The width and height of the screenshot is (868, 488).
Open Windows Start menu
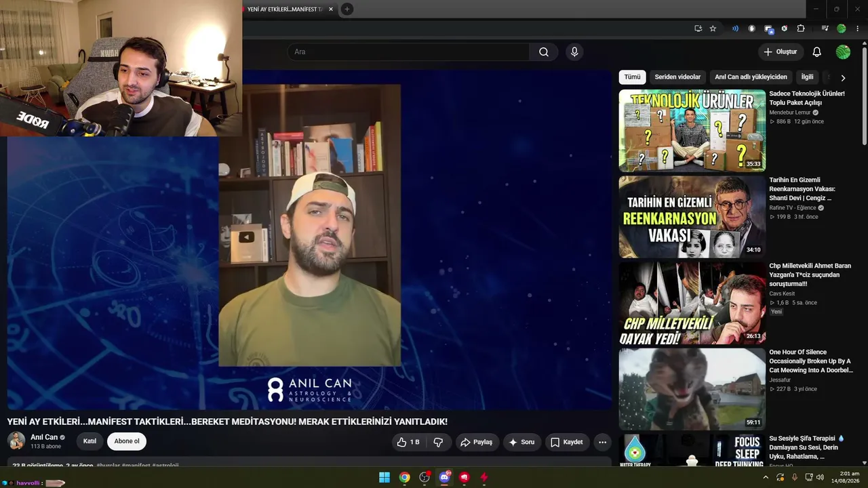[384, 477]
